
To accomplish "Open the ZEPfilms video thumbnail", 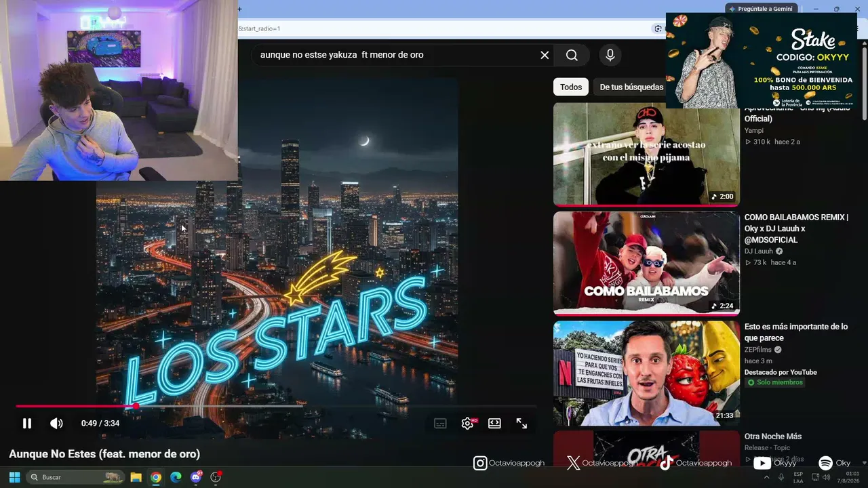I will click(646, 373).
